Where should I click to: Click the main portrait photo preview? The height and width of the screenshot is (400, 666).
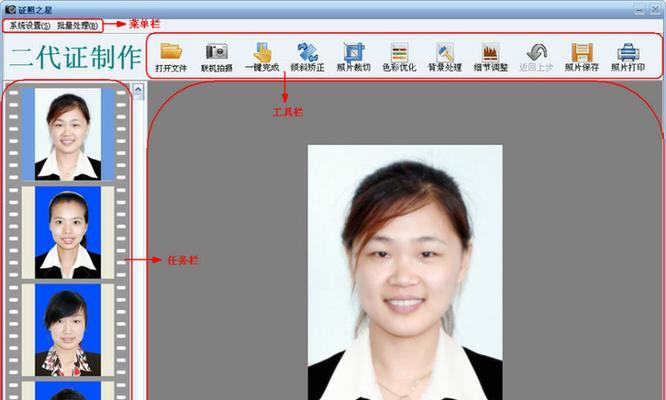tap(405, 272)
